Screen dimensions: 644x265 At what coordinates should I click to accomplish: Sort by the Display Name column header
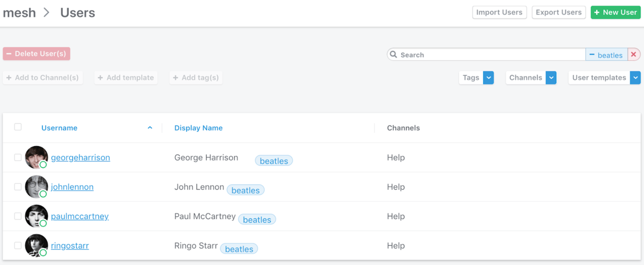[198, 128]
